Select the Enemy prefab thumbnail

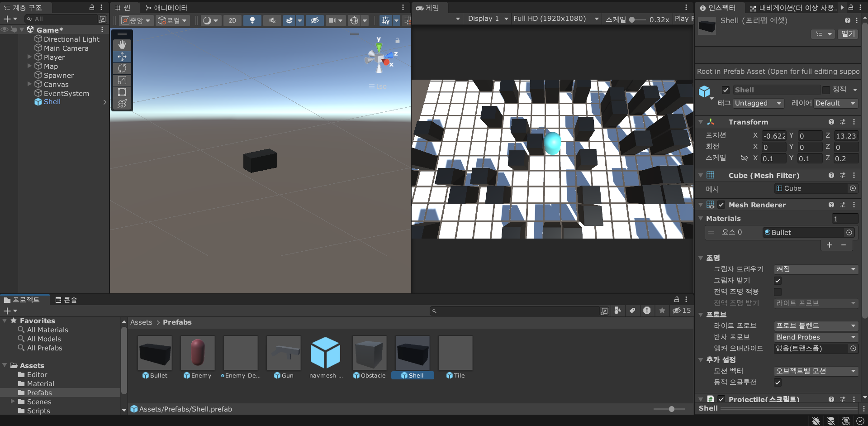[198, 353]
